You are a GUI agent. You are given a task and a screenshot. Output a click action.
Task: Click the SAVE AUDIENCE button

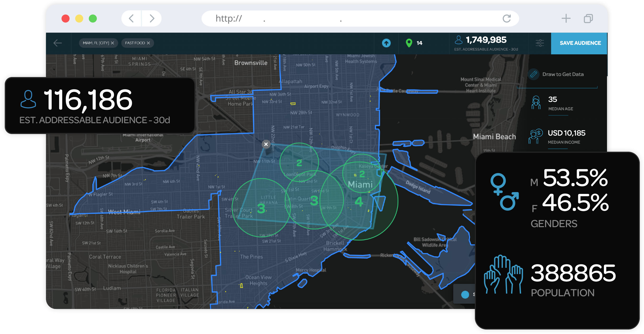coord(580,43)
